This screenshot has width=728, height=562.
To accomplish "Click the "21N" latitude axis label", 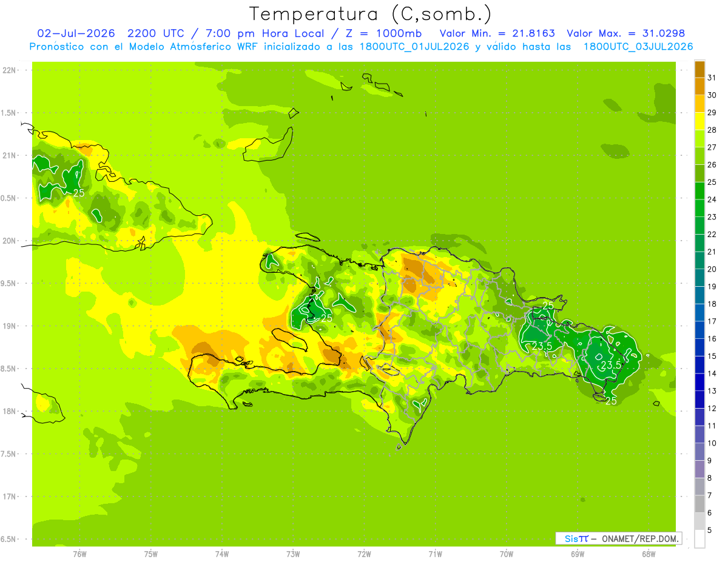I will click(8, 155).
